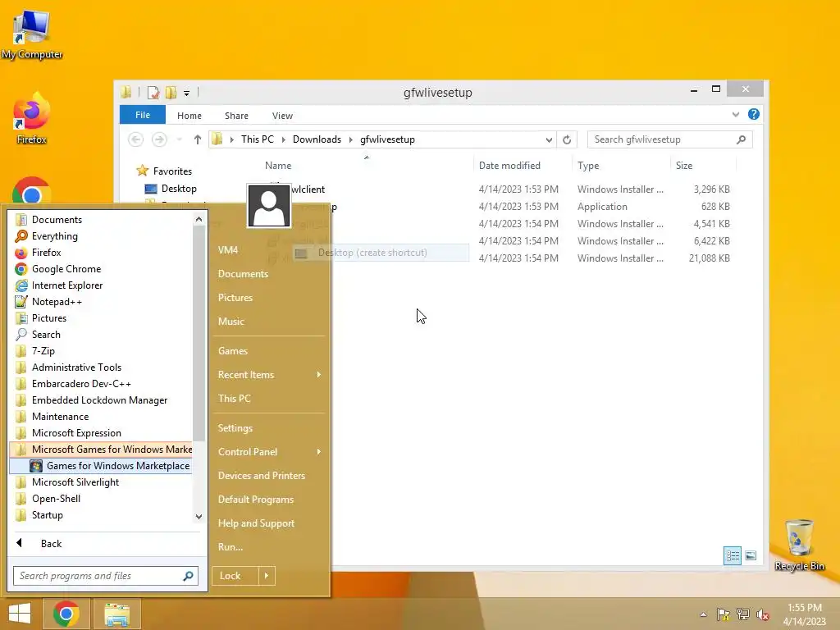Open the Home ribbon tab
Image resolution: width=840 pixels, height=630 pixels.
[x=189, y=116]
